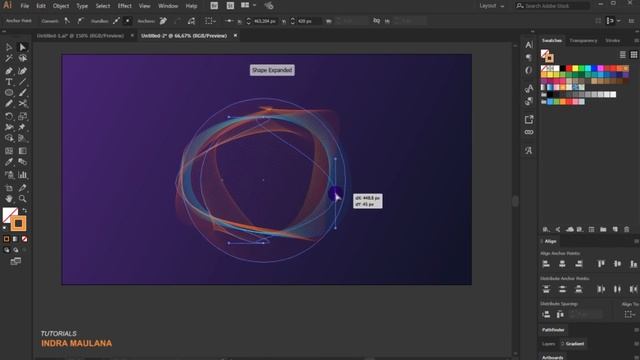
Task: Increment the Y coordinate stepper
Action: pyautogui.click(x=293, y=19)
